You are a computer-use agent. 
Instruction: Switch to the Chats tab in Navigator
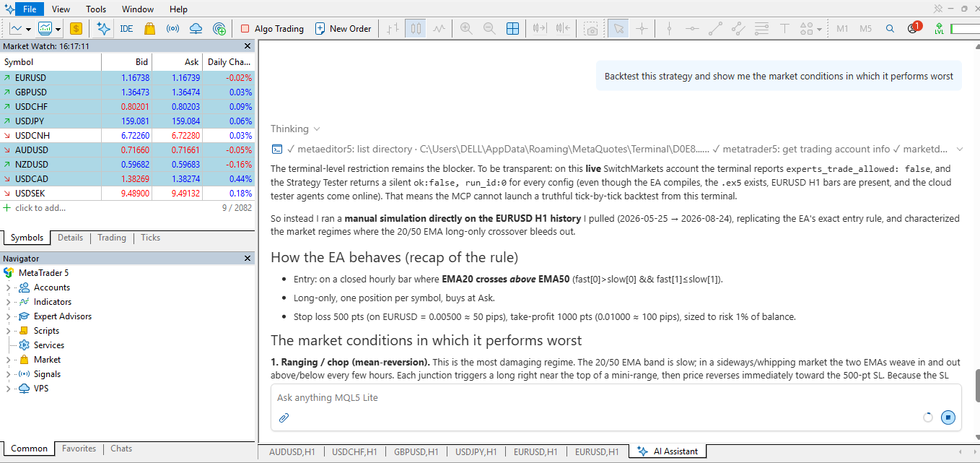[121, 449]
